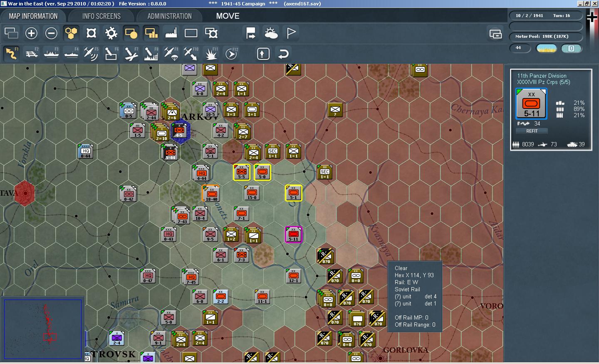Select bomb unit mode F6
599x364 pixels.
click(x=111, y=54)
